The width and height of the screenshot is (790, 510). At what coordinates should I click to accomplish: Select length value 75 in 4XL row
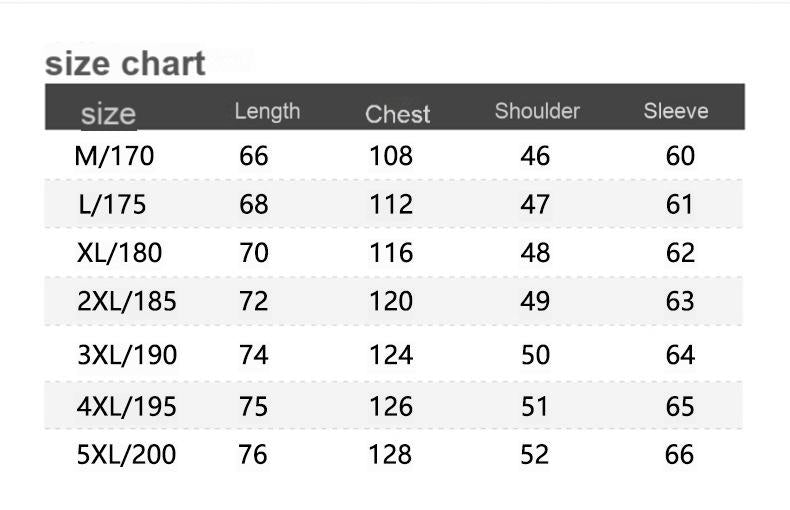tap(253, 406)
